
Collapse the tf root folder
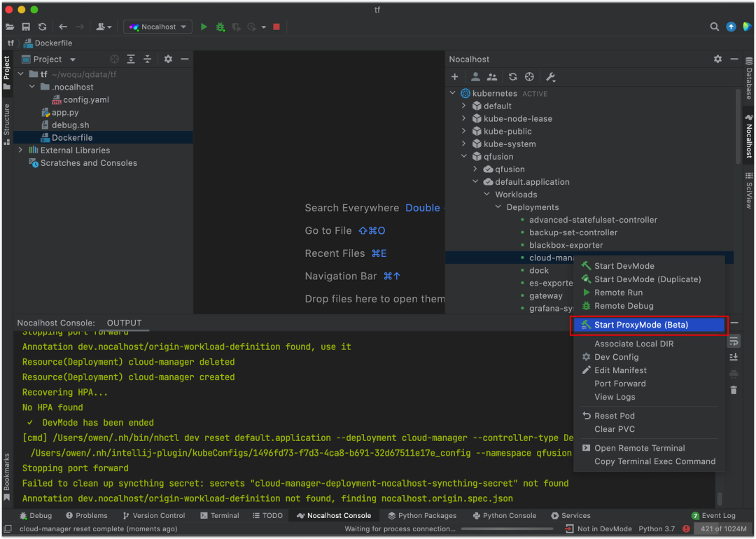click(21, 74)
